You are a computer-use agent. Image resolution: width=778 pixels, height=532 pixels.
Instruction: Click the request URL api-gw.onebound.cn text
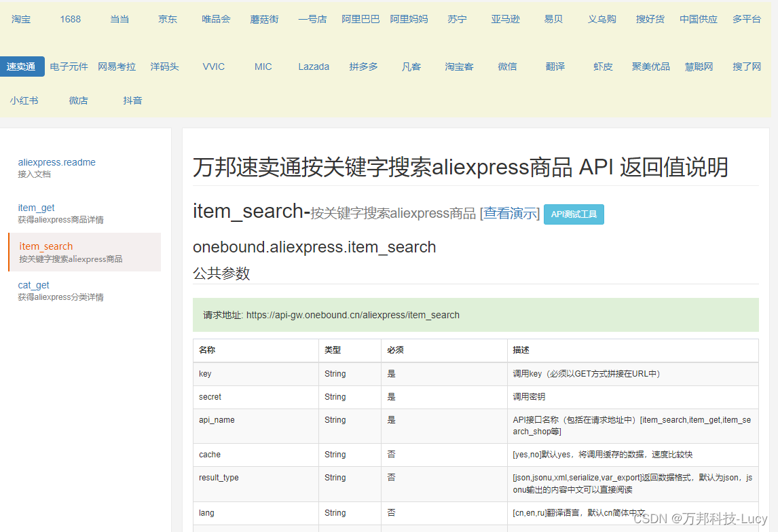coord(353,315)
